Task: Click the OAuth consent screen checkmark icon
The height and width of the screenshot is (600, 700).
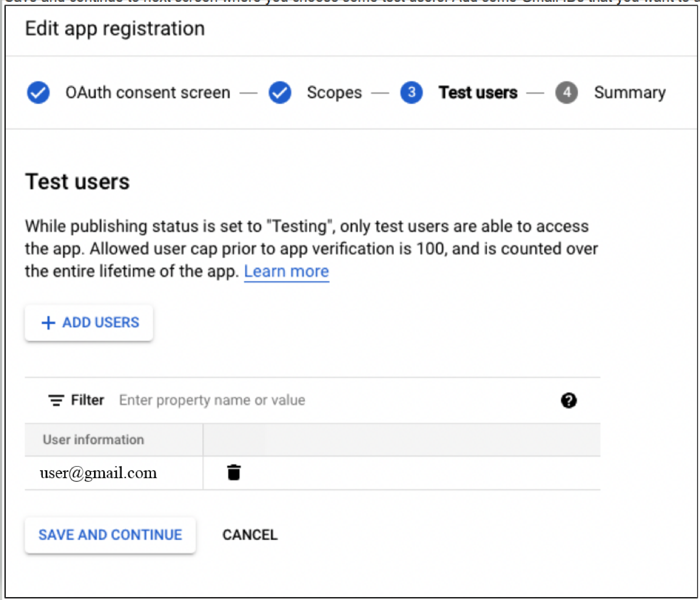Action: pyautogui.click(x=38, y=92)
